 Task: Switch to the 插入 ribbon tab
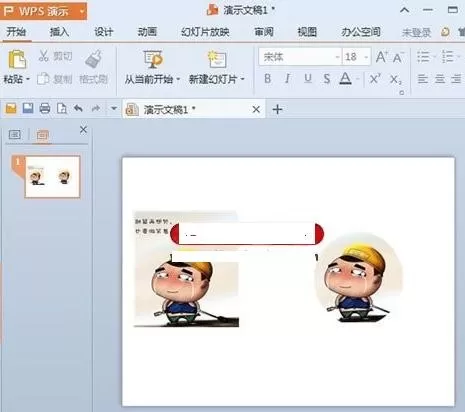click(60, 32)
